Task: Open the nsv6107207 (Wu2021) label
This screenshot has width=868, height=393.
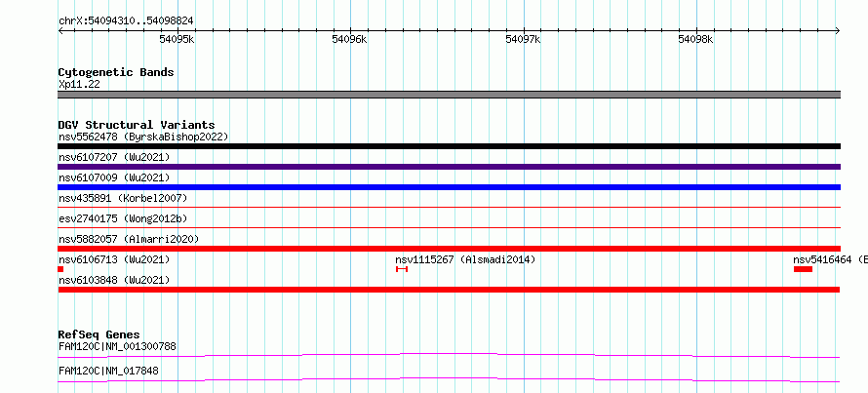Action: 114,157
